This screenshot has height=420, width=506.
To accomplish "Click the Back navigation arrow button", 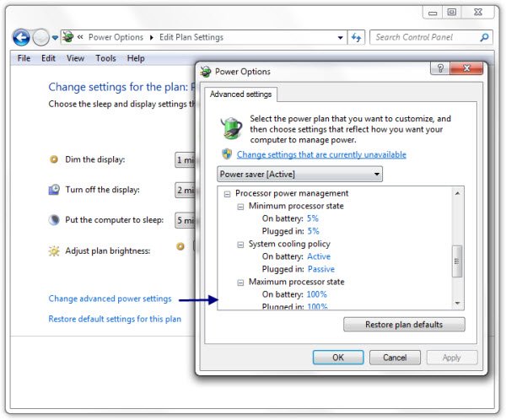I will tap(21, 37).
